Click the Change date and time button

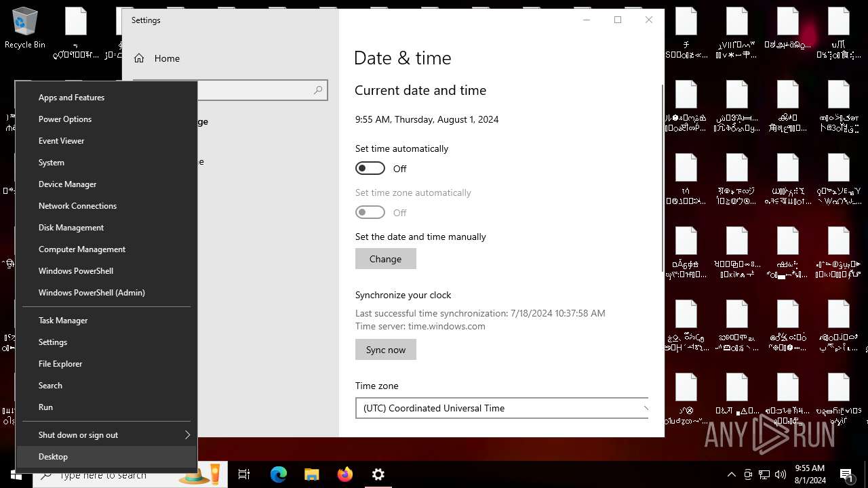tap(386, 259)
